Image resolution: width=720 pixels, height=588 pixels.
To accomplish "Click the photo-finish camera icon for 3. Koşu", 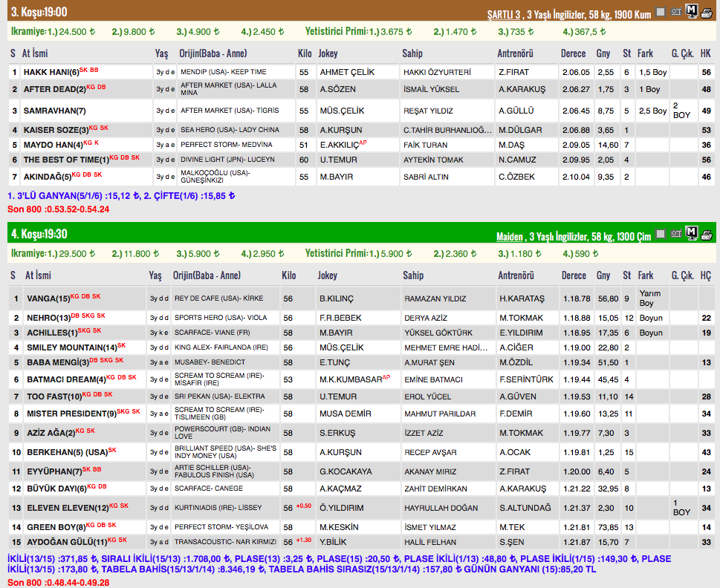I will [676, 11].
